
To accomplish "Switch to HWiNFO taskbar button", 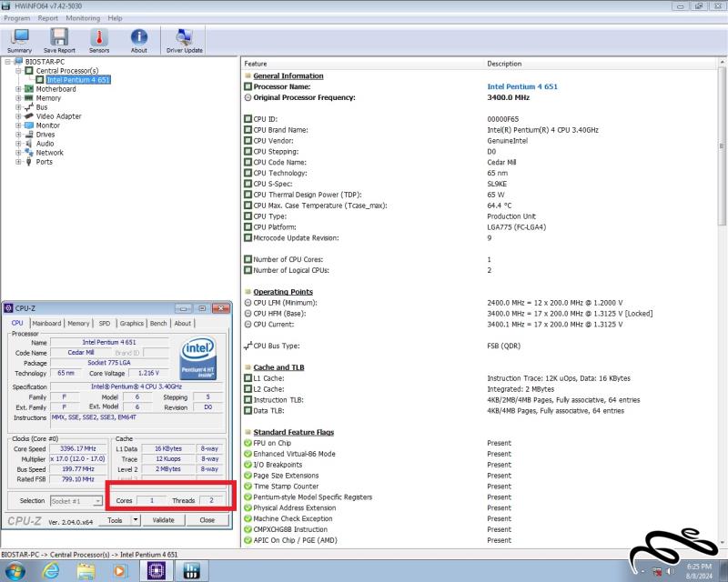I will [x=191, y=571].
